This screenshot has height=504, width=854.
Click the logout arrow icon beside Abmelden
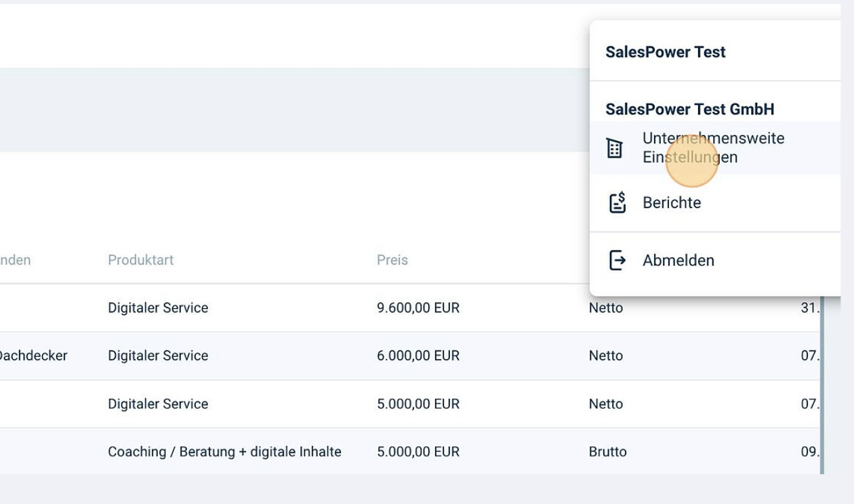pos(616,260)
